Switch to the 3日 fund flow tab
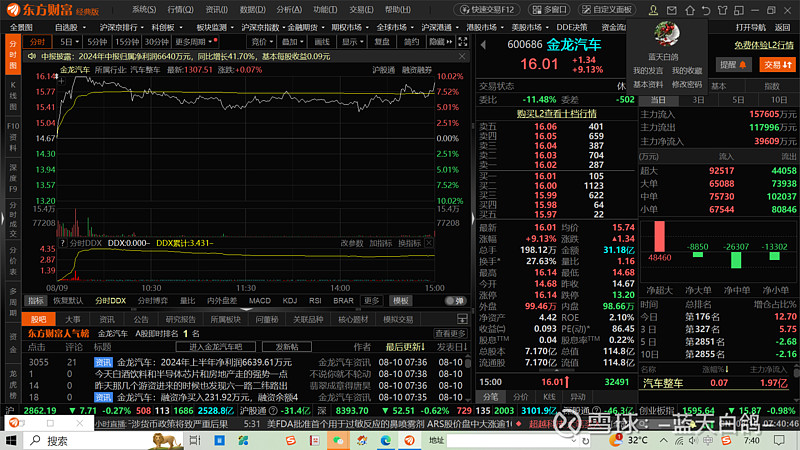Screen dimensions: 800x450 tap(698, 100)
